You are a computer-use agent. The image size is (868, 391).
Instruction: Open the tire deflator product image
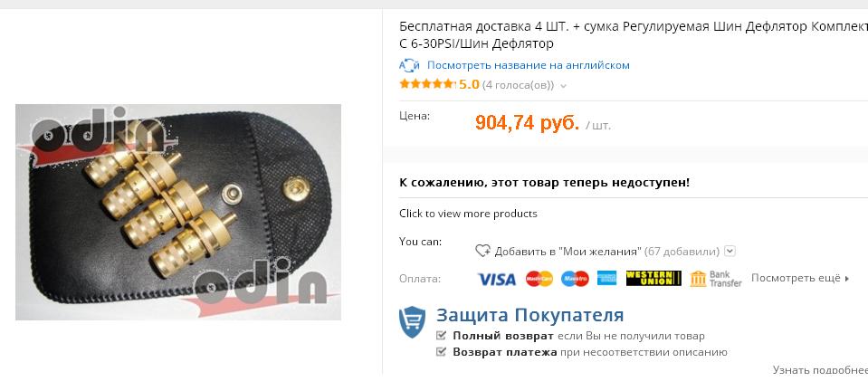178,212
